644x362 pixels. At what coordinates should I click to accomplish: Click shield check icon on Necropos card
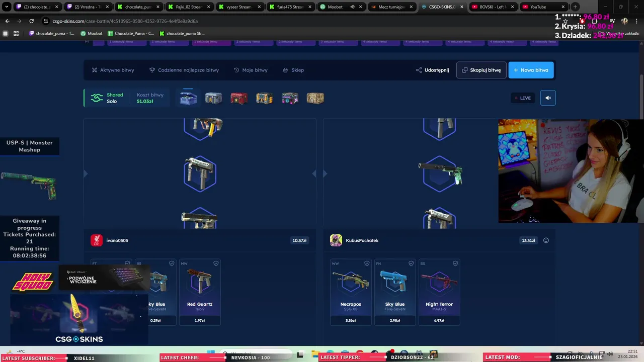[x=367, y=263]
